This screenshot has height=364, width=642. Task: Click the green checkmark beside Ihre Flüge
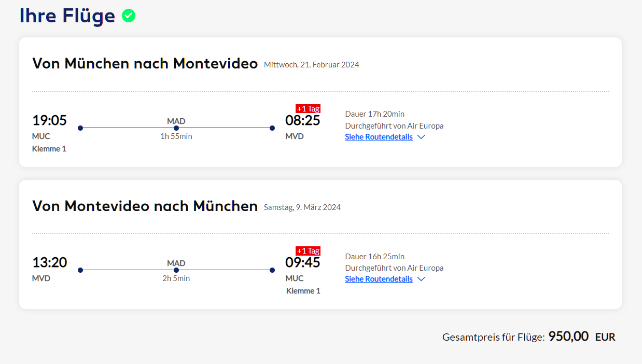[129, 16]
